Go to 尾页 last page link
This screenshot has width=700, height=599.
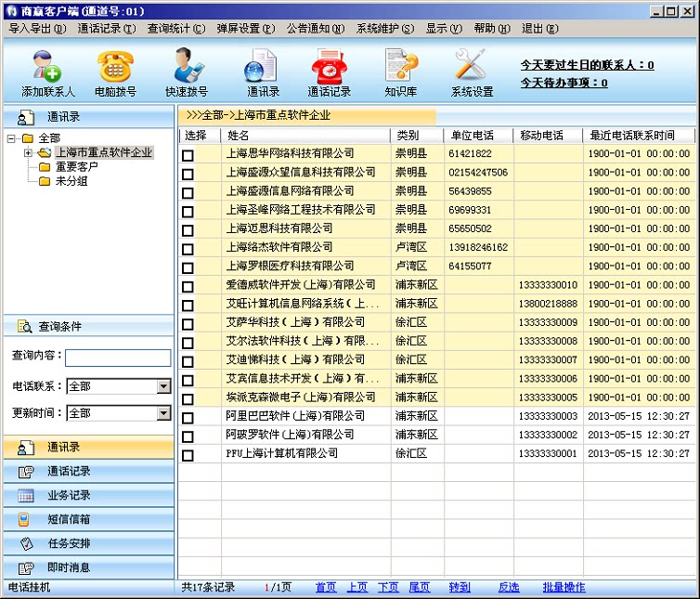point(420,587)
